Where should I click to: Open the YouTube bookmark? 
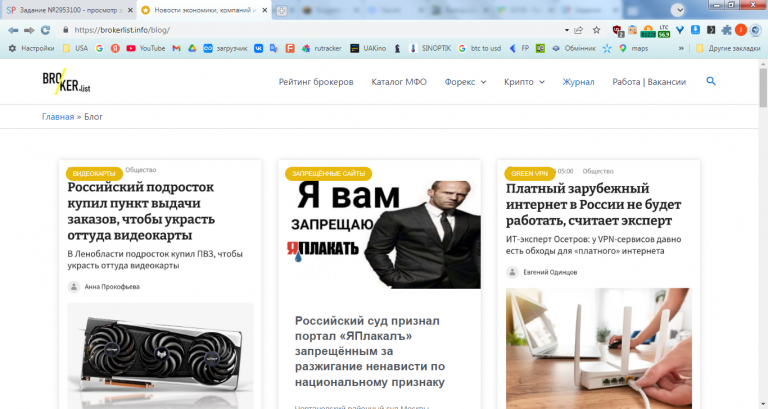tap(145, 48)
